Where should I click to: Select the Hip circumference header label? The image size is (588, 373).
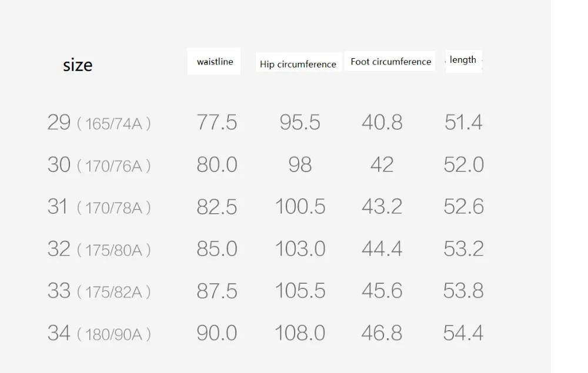click(298, 64)
